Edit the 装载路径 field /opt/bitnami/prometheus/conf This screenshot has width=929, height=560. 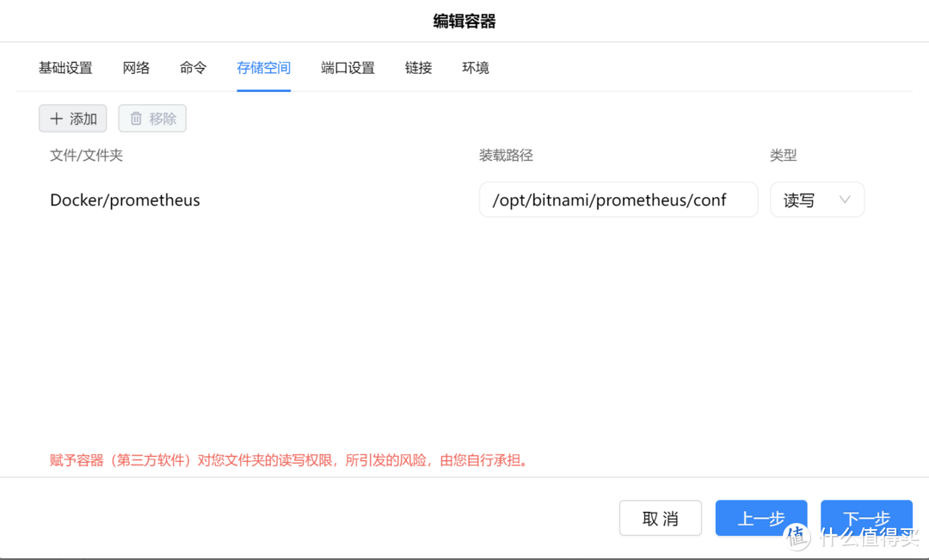click(618, 200)
